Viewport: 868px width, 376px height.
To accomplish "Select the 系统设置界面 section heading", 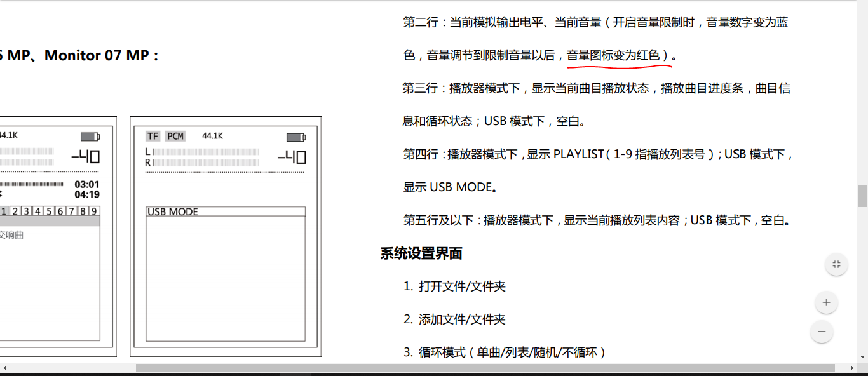I will pyautogui.click(x=421, y=253).
